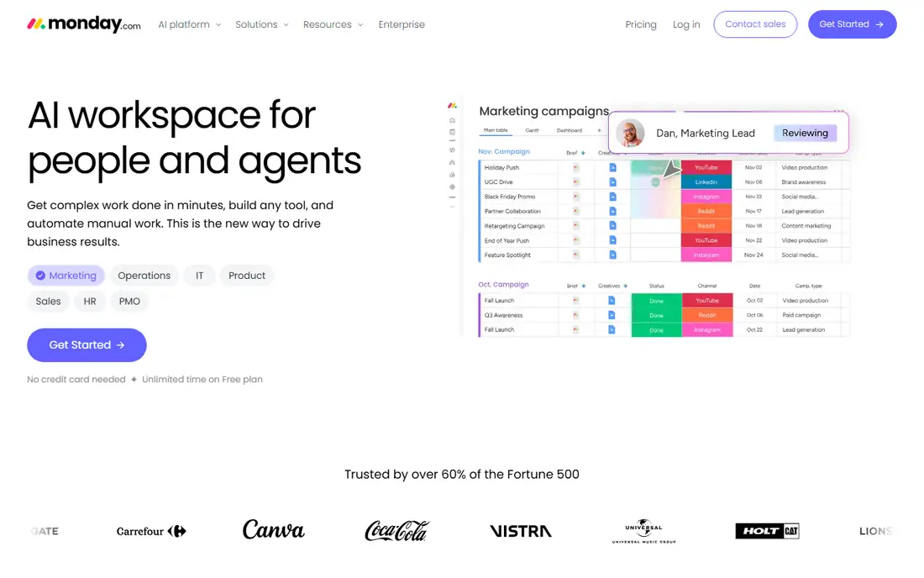Click the Instagram channel cell for Black Friday Promo
Image resolution: width=924 pixels, height=578 pixels.
click(706, 197)
